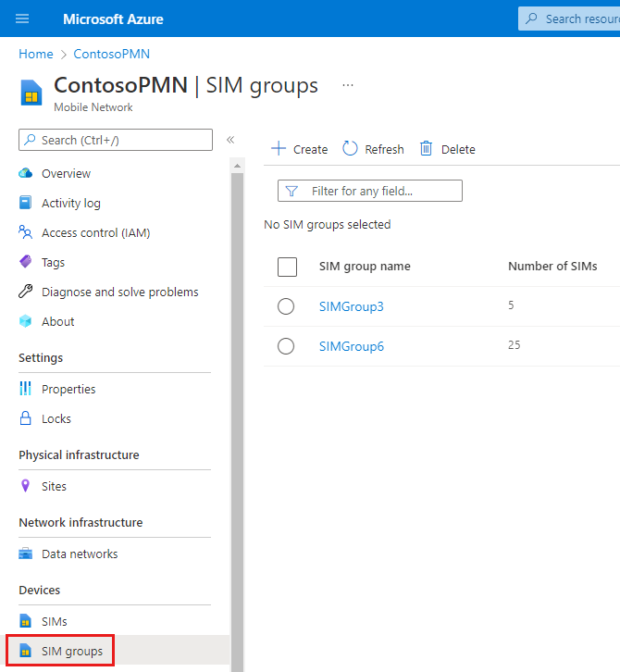Click the value 5 for SIMGroup3

pos(511,305)
